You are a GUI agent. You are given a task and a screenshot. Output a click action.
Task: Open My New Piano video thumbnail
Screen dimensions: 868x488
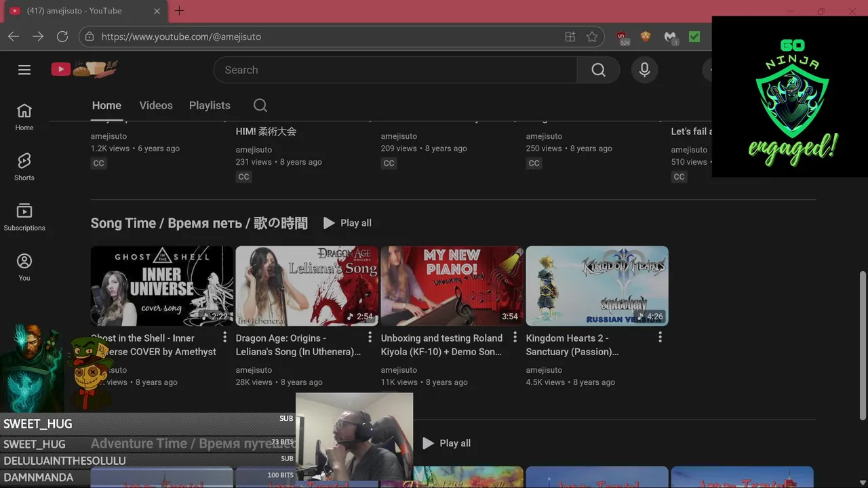(x=452, y=286)
